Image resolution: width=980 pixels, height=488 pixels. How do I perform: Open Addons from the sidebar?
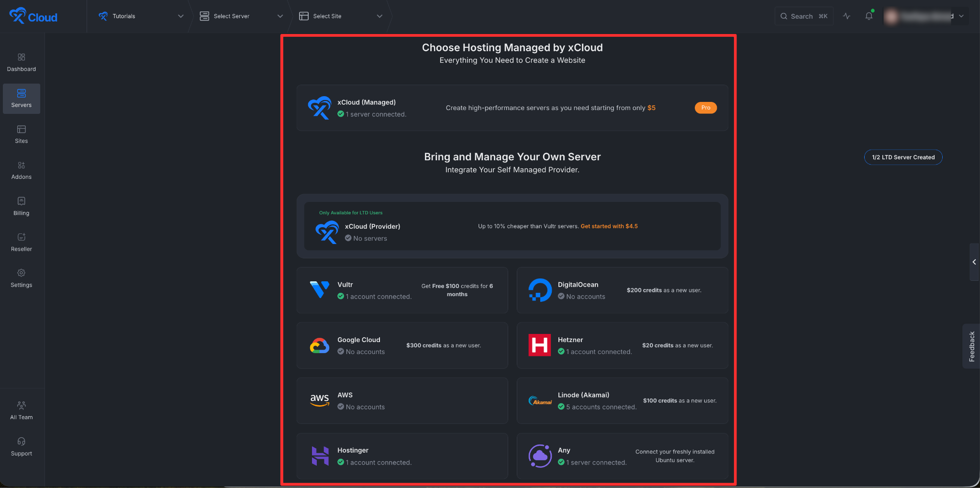click(22, 170)
